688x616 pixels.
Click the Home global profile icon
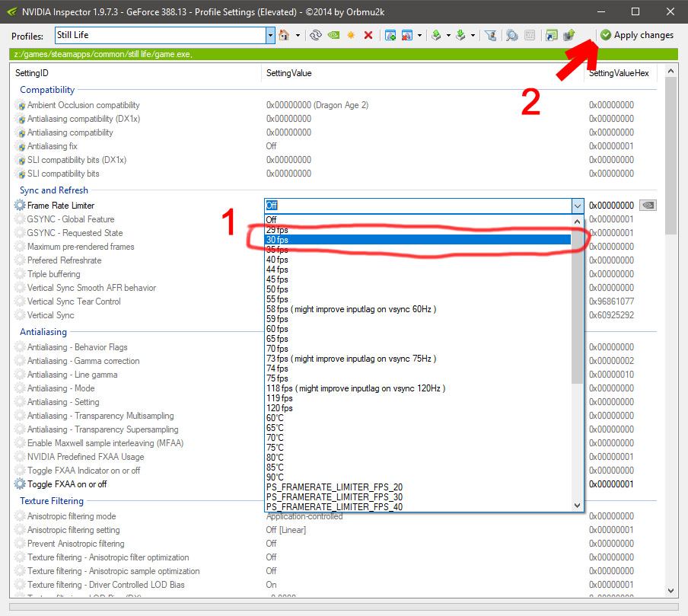tap(284, 35)
